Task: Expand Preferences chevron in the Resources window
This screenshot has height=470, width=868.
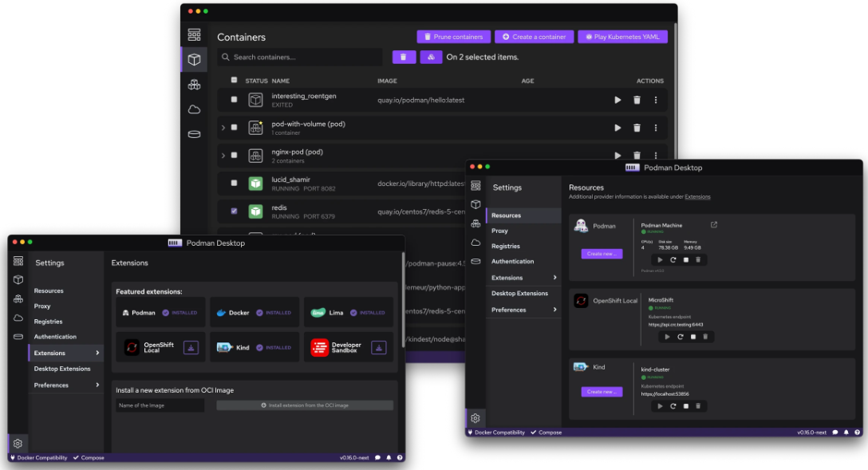Action: click(554, 310)
